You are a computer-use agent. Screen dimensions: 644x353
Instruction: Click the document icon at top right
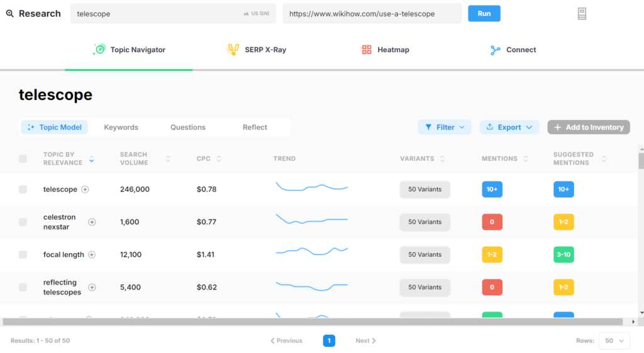pos(582,14)
